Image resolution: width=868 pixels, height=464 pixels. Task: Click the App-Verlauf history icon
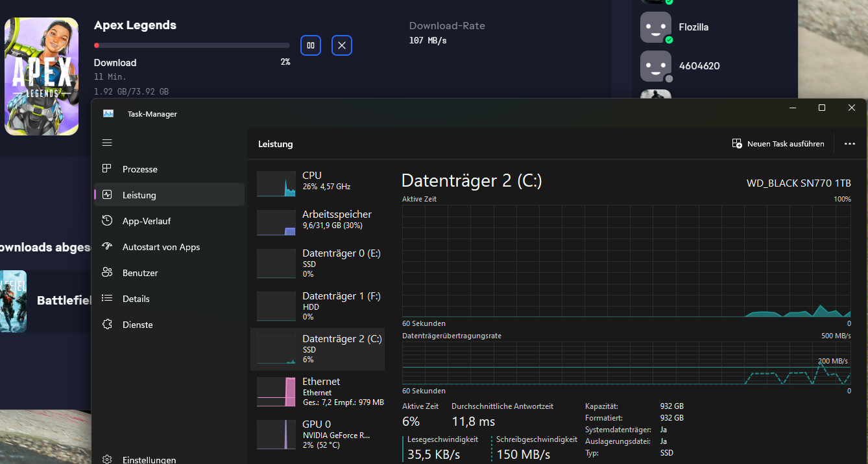click(x=107, y=220)
